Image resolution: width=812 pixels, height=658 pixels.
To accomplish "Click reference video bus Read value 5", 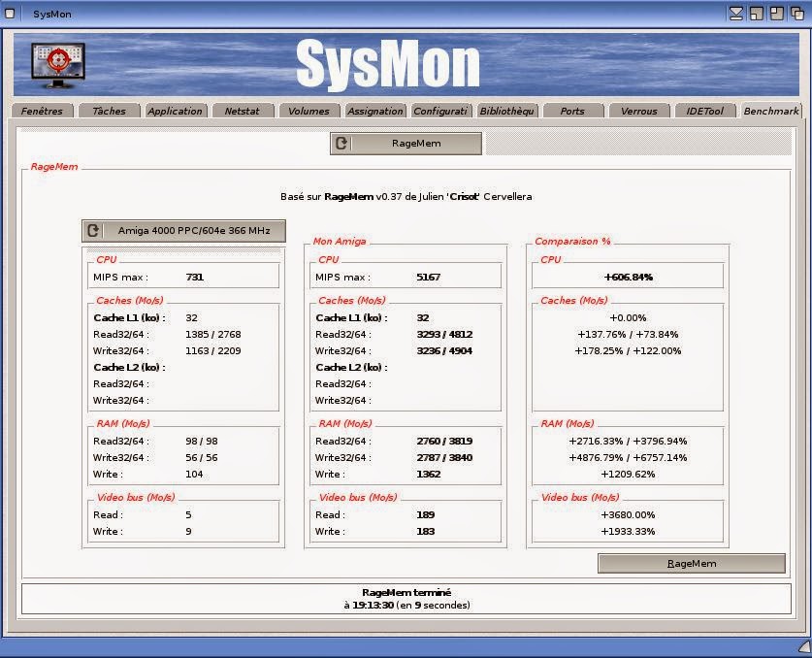I will coord(188,515).
